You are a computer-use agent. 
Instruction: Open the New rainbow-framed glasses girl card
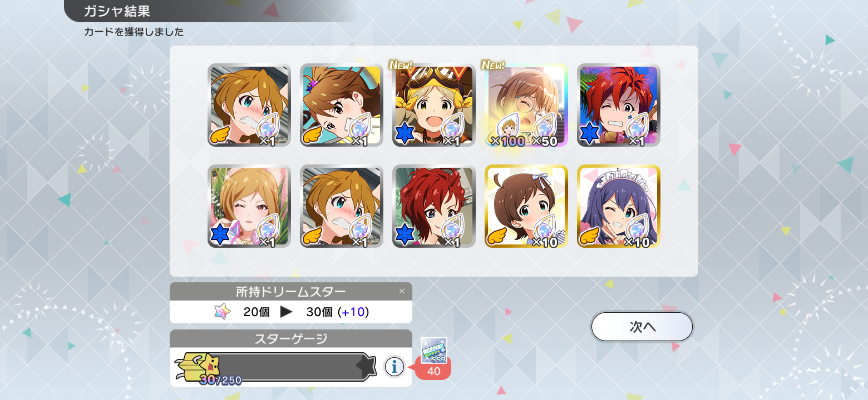pos(526,105)
